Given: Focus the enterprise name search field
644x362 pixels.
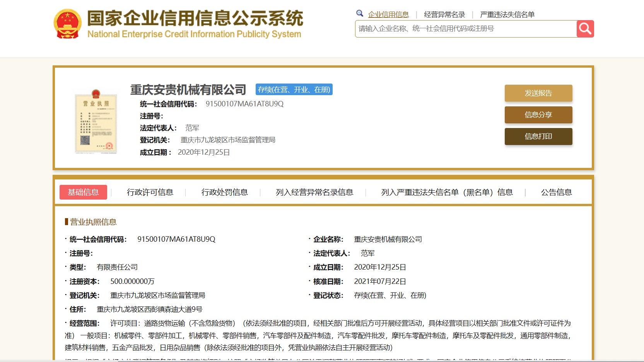Looking at the screenshot, I should pyautogui.click(x=466, y=29).
